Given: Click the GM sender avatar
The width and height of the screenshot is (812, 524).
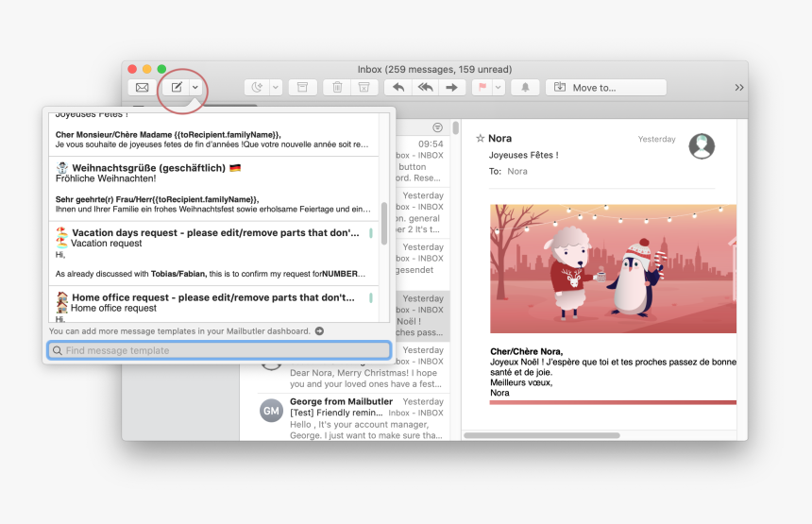Looking at the screenshot, I should click(x=271, y=411).
